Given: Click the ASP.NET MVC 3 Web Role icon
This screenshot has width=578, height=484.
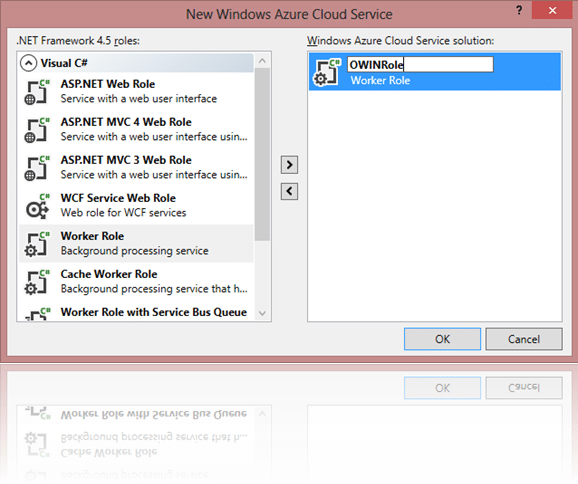Looking at the screenshot, I should 37,168.
